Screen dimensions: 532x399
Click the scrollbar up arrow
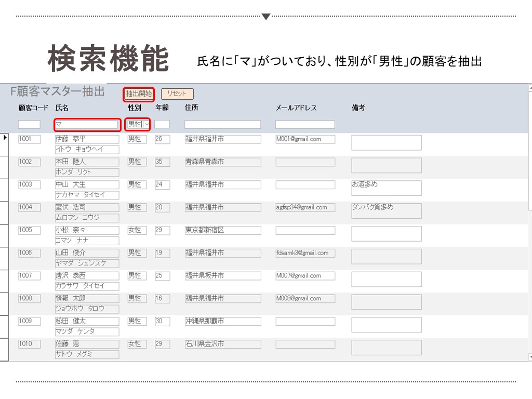(529, 87)
